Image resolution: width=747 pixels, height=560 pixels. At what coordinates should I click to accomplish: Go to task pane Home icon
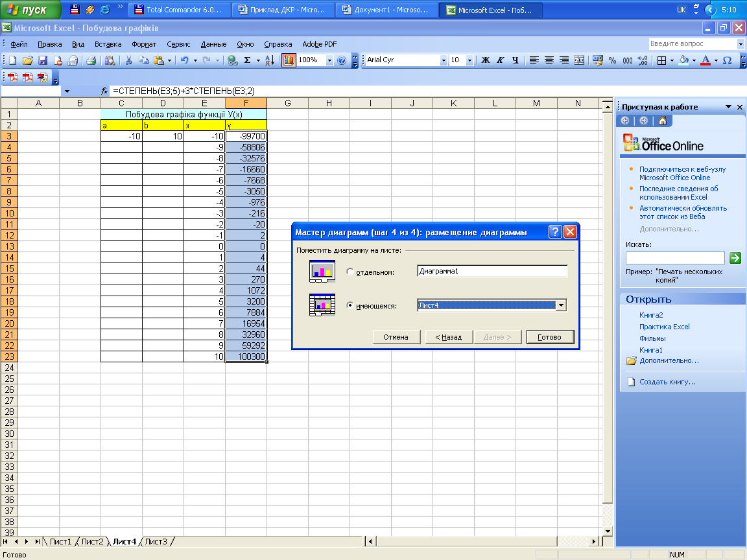(x=663, y=121)
